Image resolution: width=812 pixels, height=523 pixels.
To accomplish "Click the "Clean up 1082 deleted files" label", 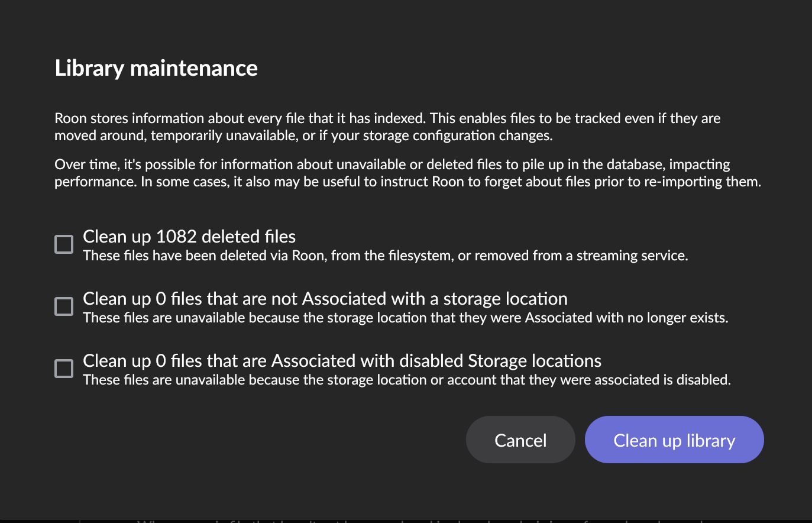I will (189, 237).
